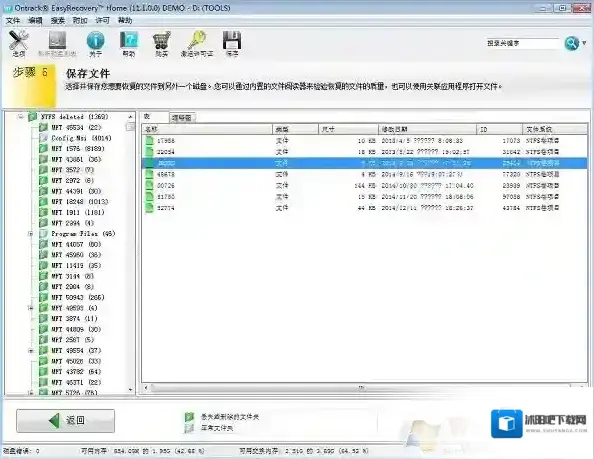The height and width of the screenshot is (459, 594).
Task: Sort by the 尺寸 column header
Action: (x=348, y=129)
